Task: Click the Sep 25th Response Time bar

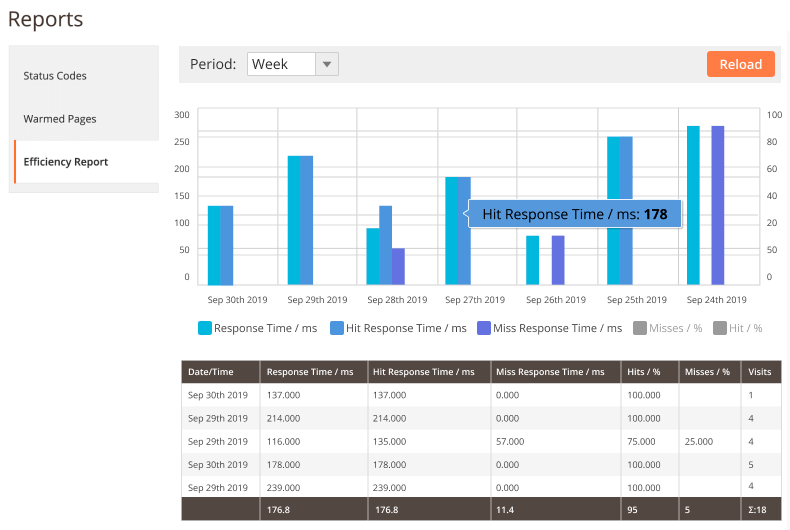Action: 613,211
